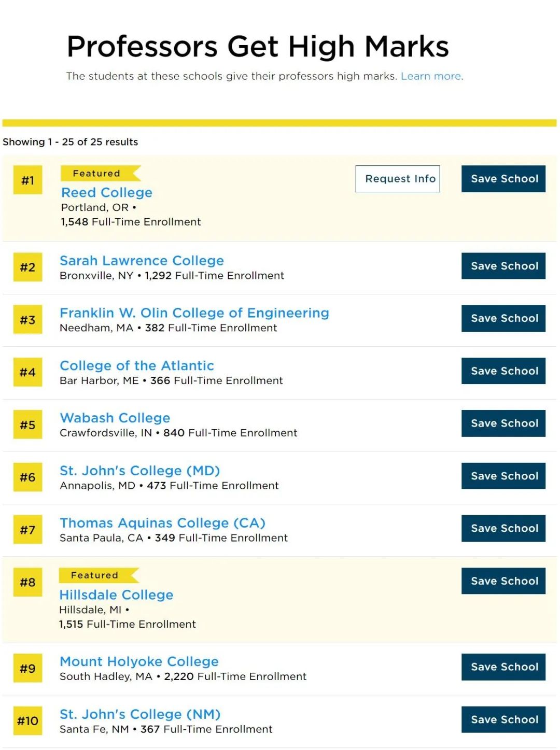Click "Santa Paula, CA • 349 Full-Time Enrollment"
Viewport: 560px width, 750px height.
[174, 538]
